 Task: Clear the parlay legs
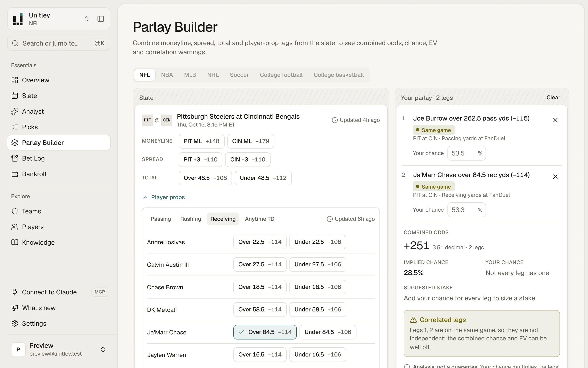coord(553,98)
